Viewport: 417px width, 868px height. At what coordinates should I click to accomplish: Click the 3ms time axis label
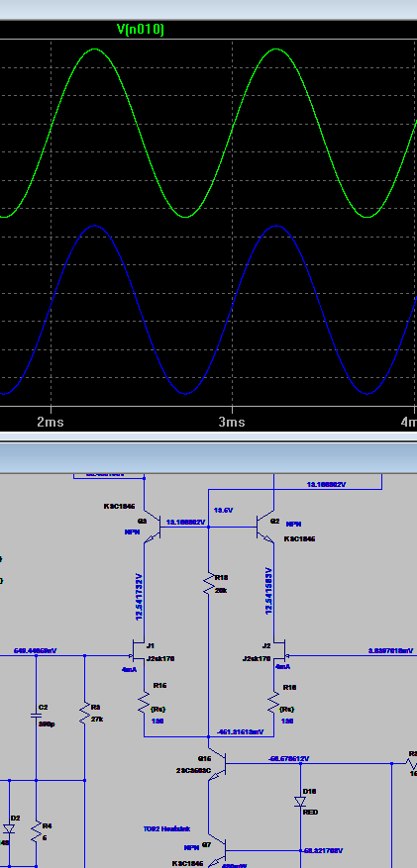point(232,423)
